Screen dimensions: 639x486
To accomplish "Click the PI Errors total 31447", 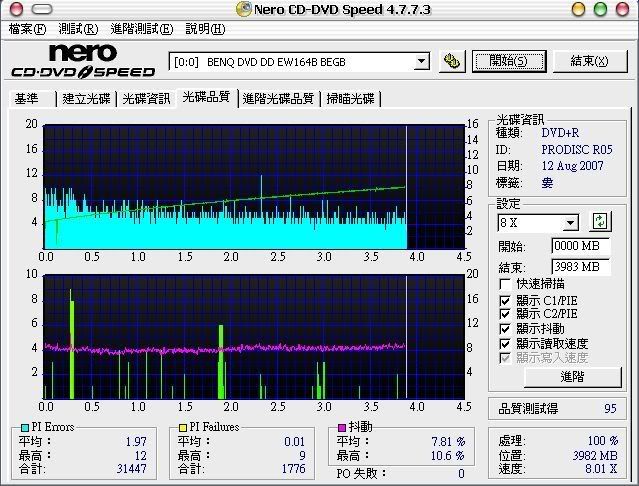I will (131, 469).
